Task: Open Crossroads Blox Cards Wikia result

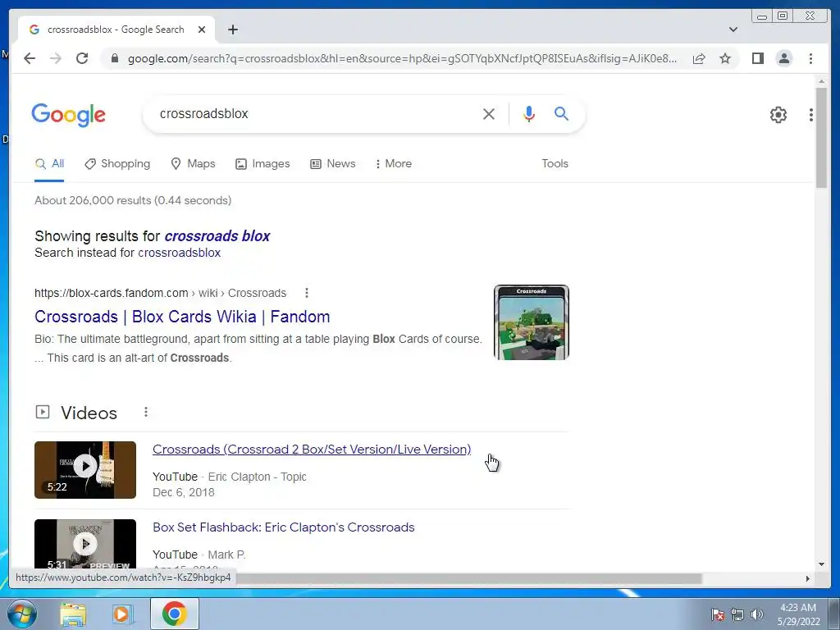Action: (182, 317)
